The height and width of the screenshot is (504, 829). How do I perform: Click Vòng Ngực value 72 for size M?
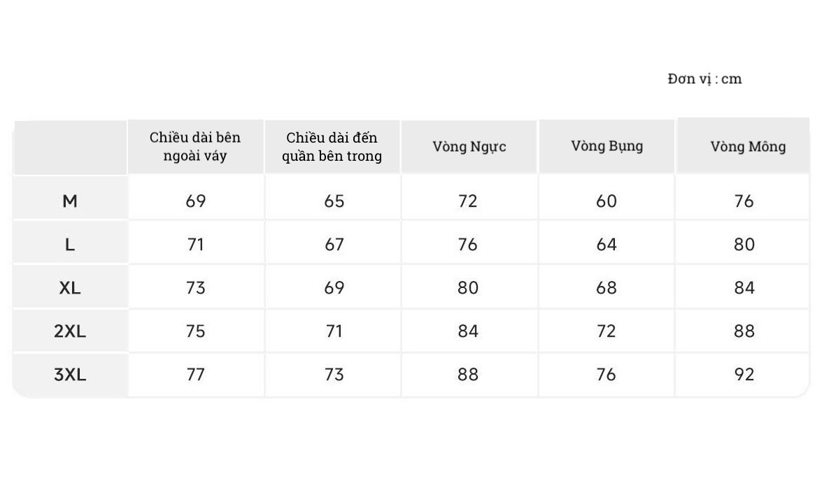click(x=468, y=201)
